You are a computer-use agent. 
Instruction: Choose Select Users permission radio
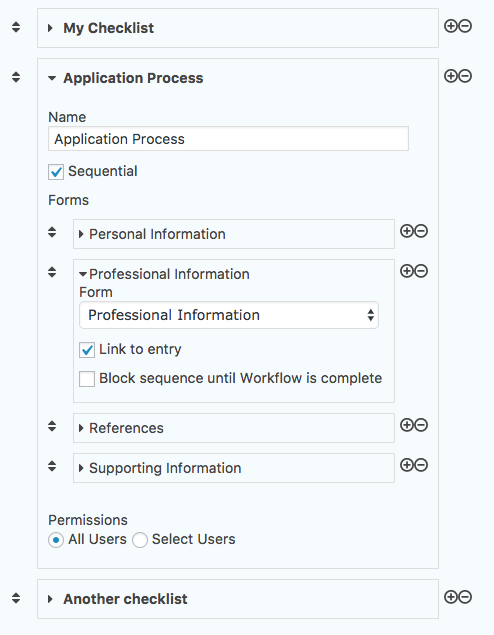(140, 540)
